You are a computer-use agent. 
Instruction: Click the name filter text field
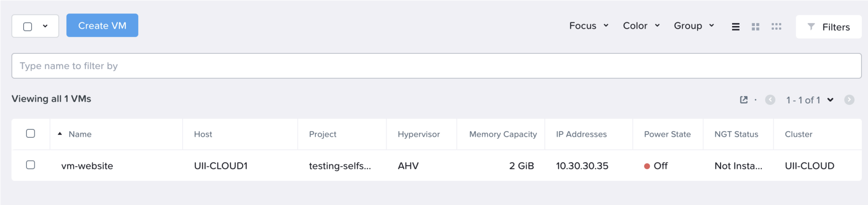click(436, 66)
